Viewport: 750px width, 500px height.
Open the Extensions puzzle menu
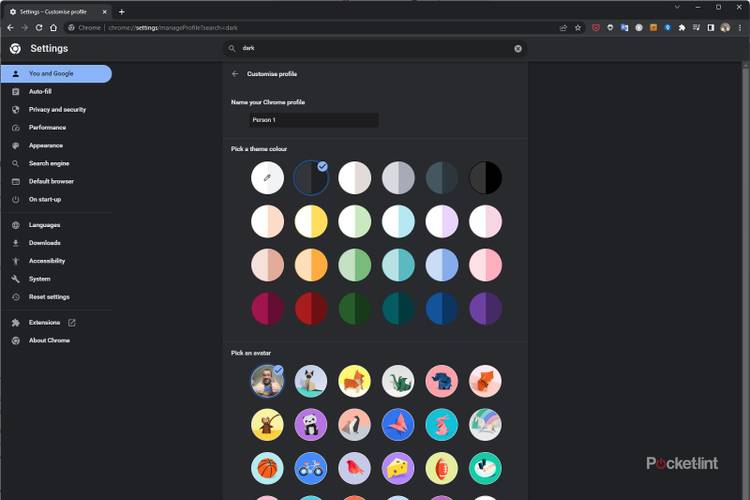682,28
